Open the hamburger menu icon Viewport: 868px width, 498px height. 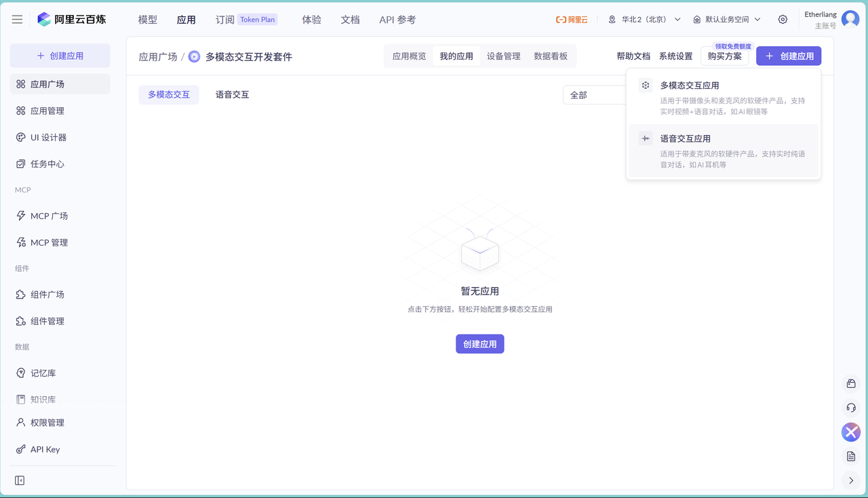(17, 20)
